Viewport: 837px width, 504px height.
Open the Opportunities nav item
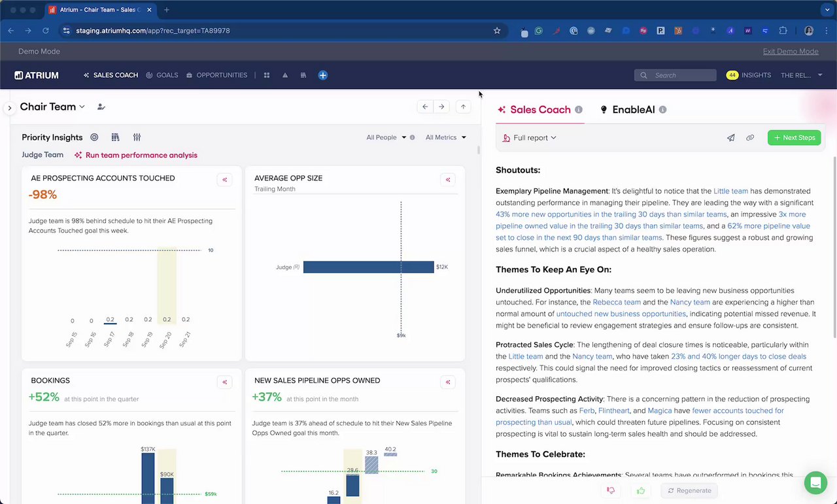pos(216,75)
